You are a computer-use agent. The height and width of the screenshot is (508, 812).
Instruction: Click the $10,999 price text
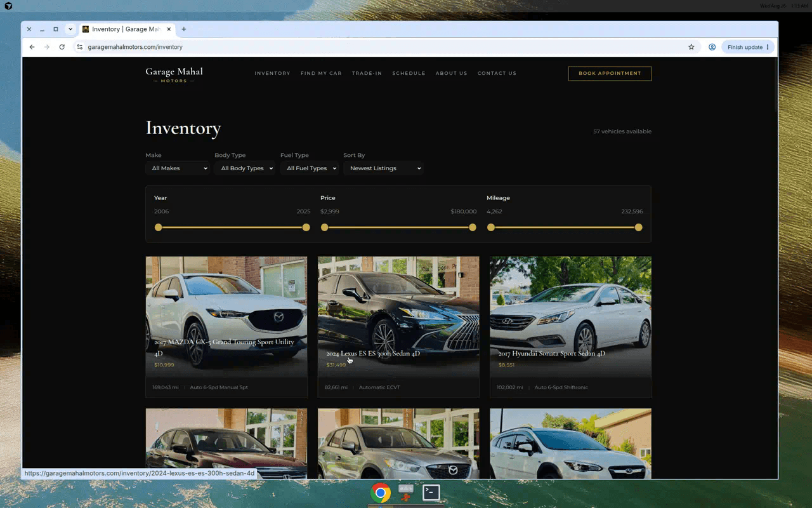(x=164, y=365)
